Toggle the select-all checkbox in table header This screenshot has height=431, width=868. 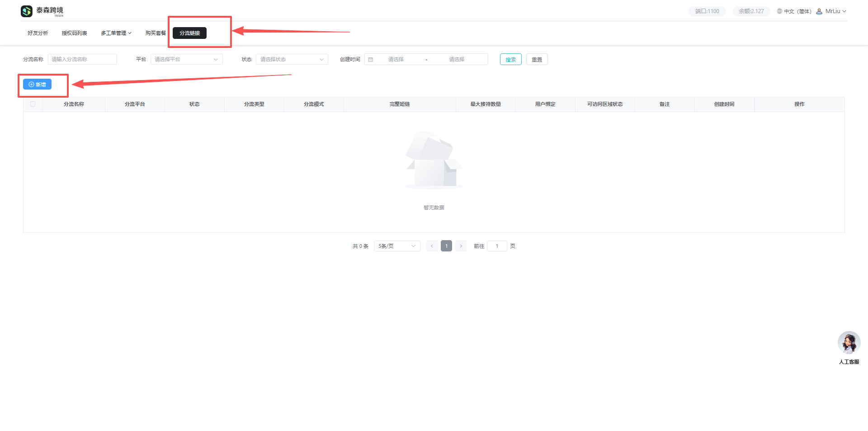(33, 104)
